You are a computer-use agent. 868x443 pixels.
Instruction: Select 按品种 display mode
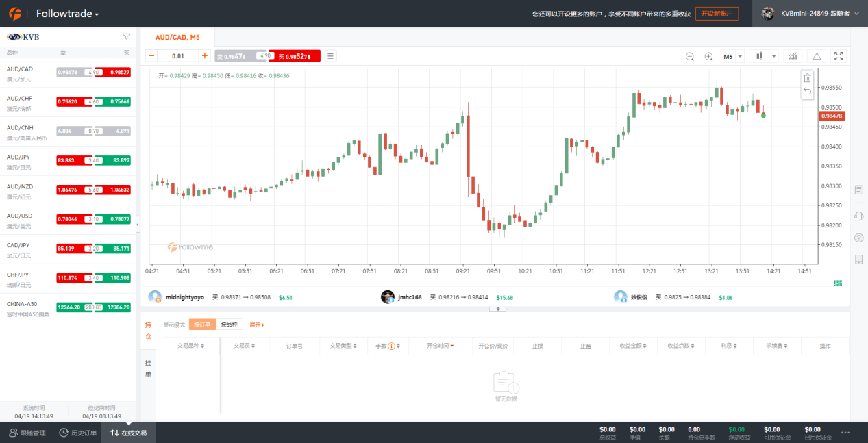[x=230, y=325]
